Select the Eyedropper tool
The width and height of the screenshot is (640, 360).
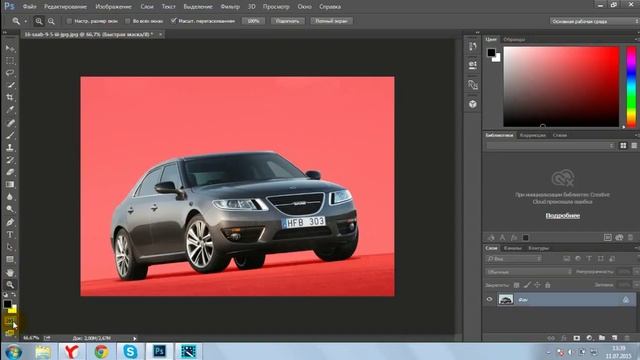pos(10,110)
